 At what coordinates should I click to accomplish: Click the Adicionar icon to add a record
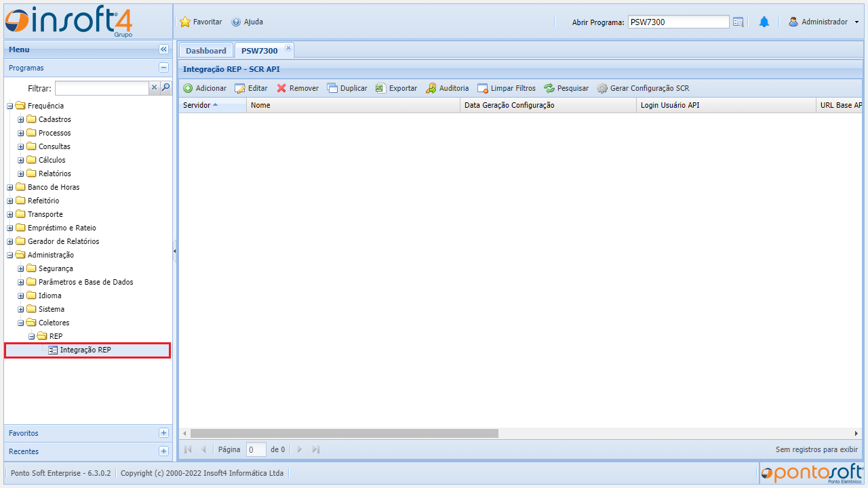(x=189, y=87)
